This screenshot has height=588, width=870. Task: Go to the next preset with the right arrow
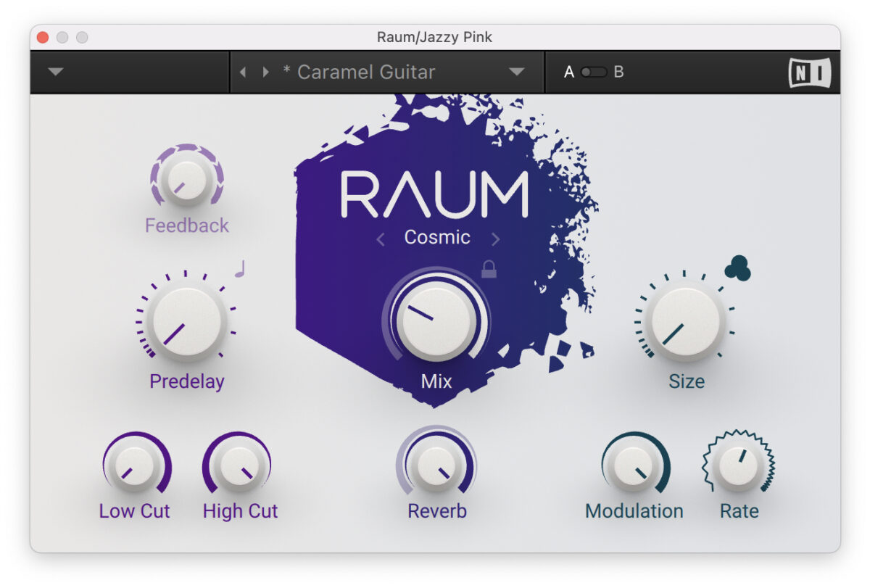coord(266,72)
